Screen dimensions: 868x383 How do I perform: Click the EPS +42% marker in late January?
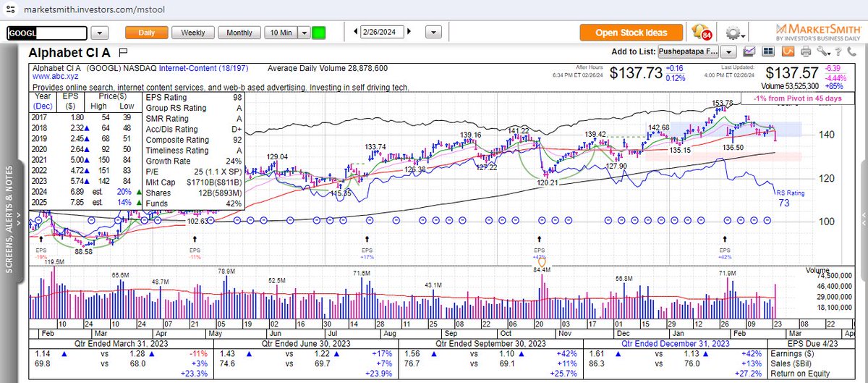click(726, 245)
